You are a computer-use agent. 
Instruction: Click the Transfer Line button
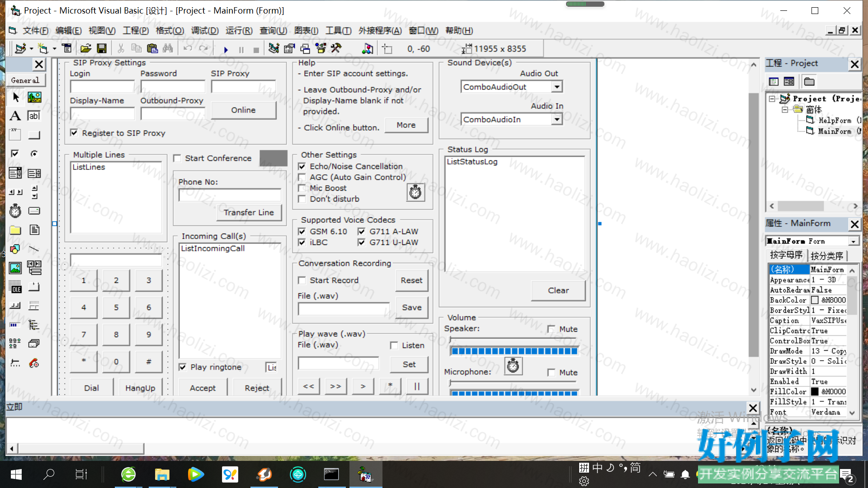coord(249,212)
